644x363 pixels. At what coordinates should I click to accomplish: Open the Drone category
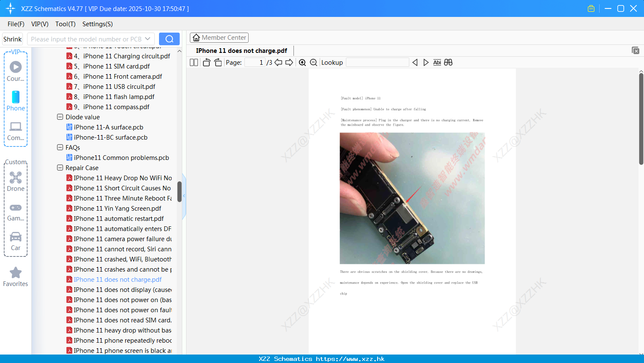tap(16, 177)
